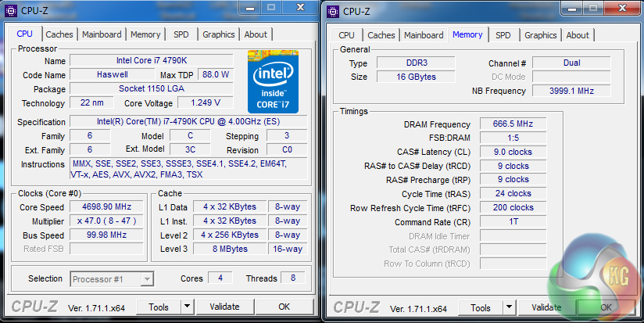Click CPU-Z app icon in right window title bar
The image size is (644, 323).
coord(333,11)
